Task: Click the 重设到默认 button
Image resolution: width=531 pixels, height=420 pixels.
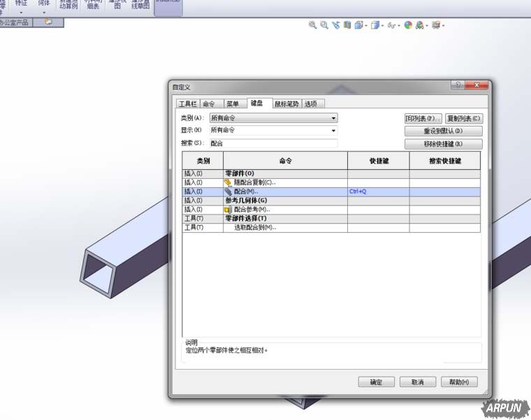Action: (443, 131)
